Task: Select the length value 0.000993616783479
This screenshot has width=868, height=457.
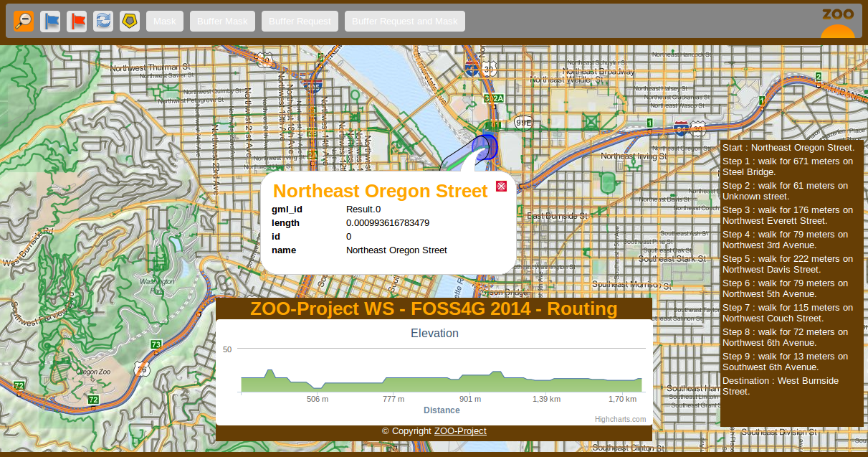Action: (388, 223)
